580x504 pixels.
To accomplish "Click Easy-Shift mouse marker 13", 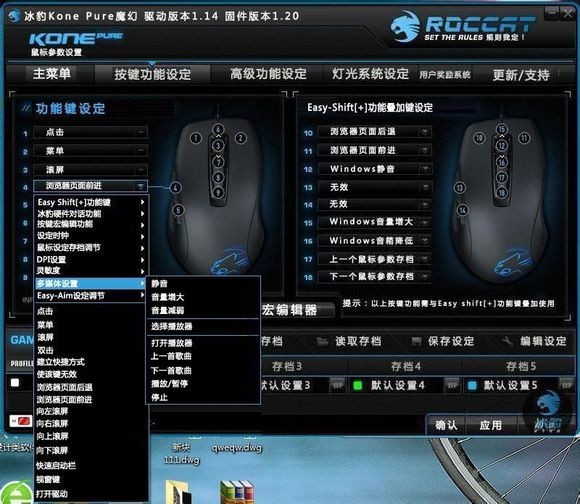I will (459, 188).
